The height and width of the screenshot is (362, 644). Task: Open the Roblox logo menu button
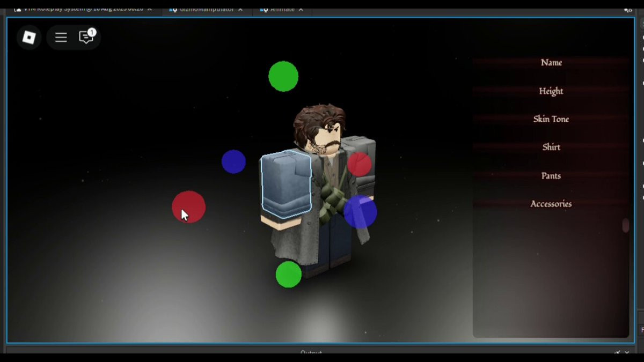pos(29,38)
